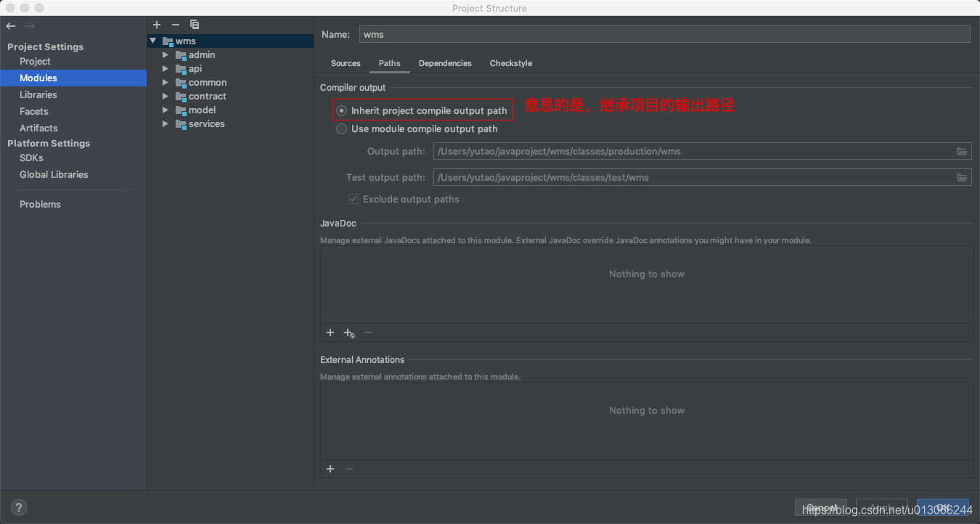Click inside the Name input field
This screenshot has width=980, height=524.
[653, 34]
